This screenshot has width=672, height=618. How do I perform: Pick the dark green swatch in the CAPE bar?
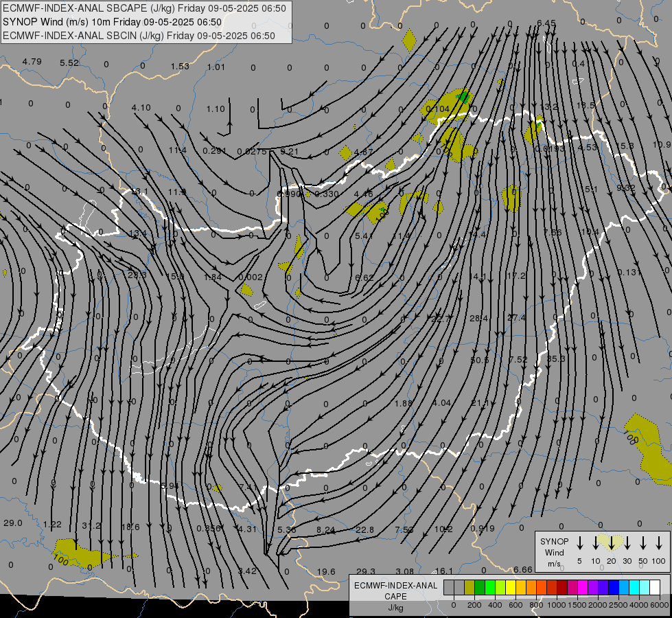point(480,587)
